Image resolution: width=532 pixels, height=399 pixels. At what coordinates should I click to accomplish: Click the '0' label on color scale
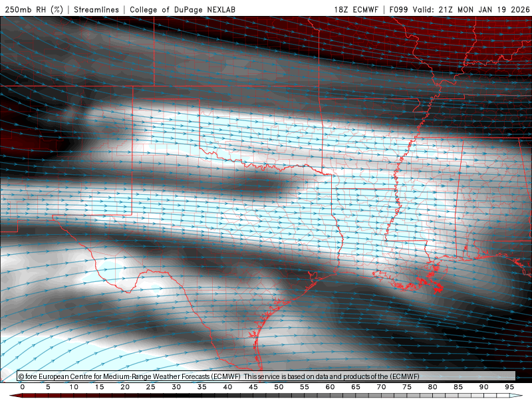coord(23,387)
